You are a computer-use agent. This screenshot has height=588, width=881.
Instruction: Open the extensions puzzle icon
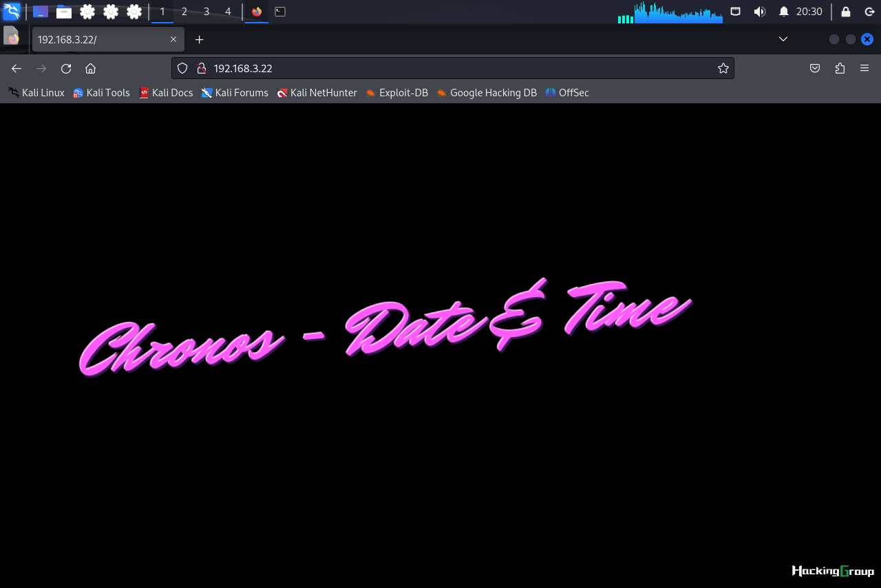(x=840, y=68)
